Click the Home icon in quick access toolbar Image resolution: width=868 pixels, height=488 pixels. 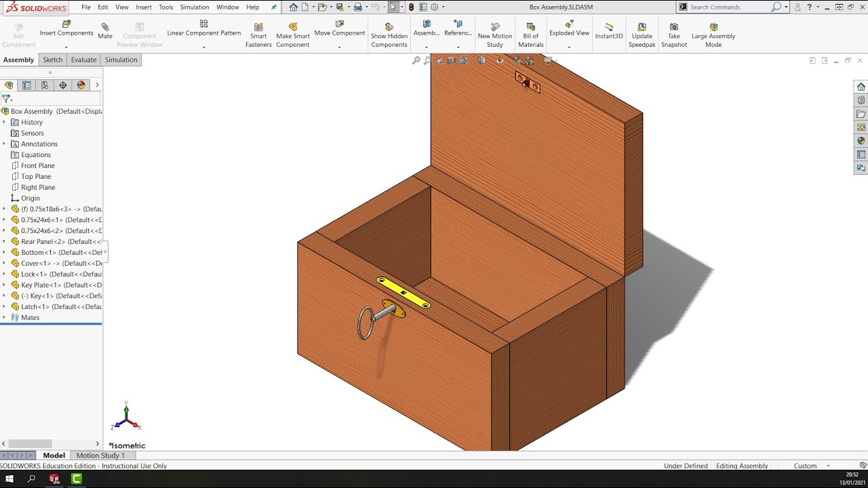point(293,7)
